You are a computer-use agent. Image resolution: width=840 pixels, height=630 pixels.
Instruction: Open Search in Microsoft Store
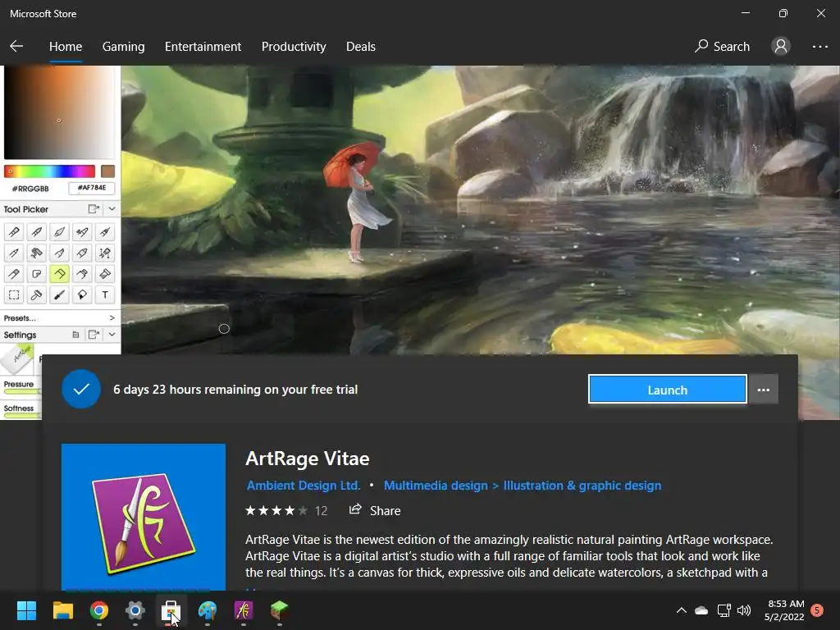(x=722, y=47)
